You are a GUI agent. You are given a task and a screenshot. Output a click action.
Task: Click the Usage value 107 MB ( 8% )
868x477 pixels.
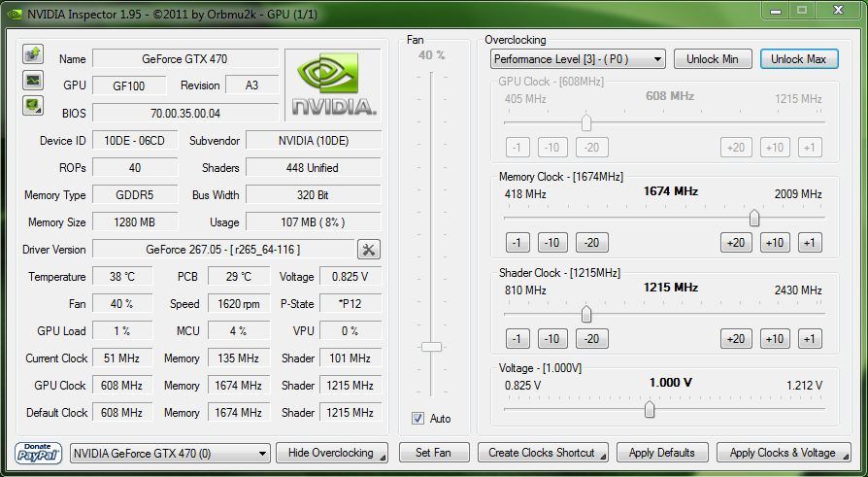(x=314, y=222)
